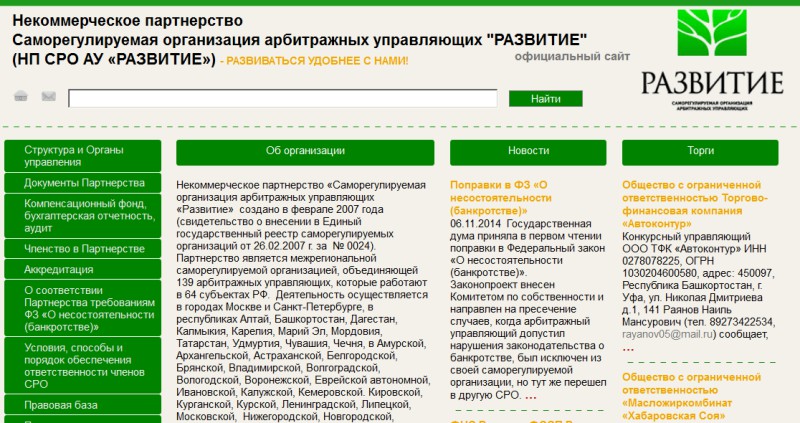
Task: Open the Правовая база menu item
Action: coord(83,405)
